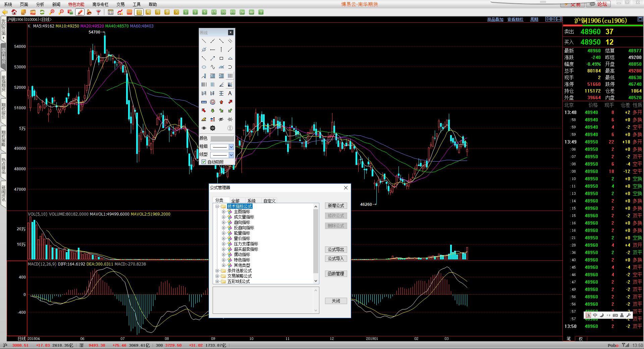This screenshot has height=349, width=644.
Task: Click the green refresh icon in toolbar
Action: pos(42,12)
